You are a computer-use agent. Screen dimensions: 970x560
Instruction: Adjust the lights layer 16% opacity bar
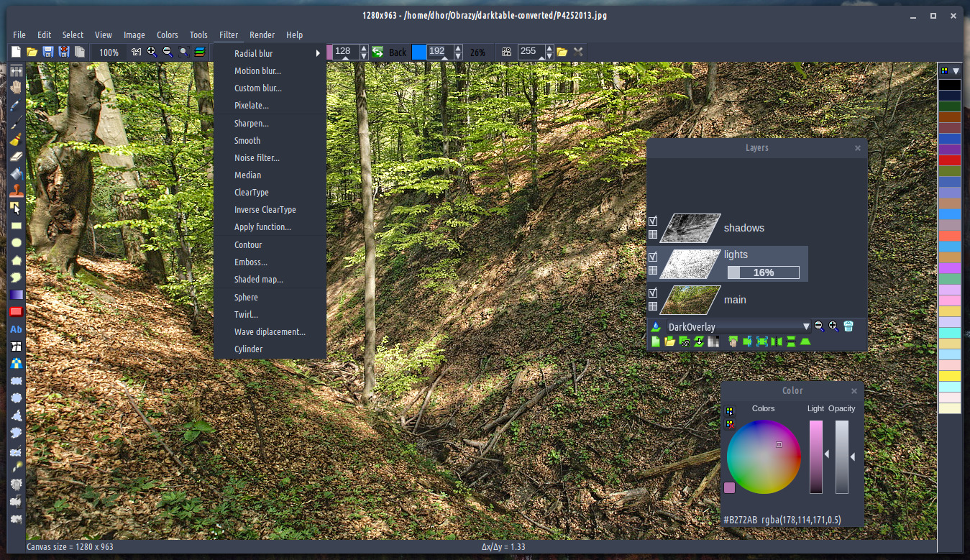[x=763, y=272]
